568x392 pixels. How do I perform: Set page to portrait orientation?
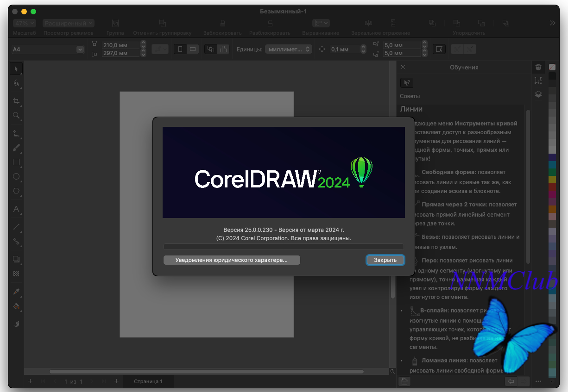tap(180, 49)
